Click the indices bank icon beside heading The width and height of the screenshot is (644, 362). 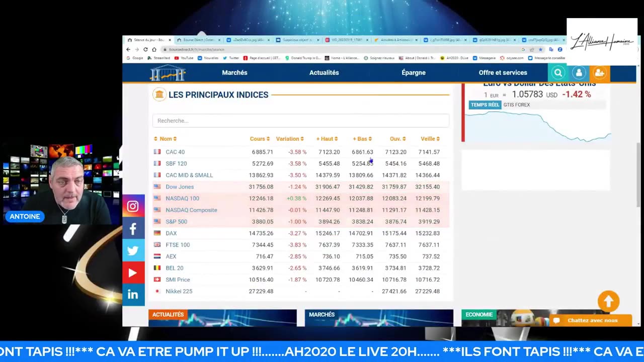click(159, 95)
